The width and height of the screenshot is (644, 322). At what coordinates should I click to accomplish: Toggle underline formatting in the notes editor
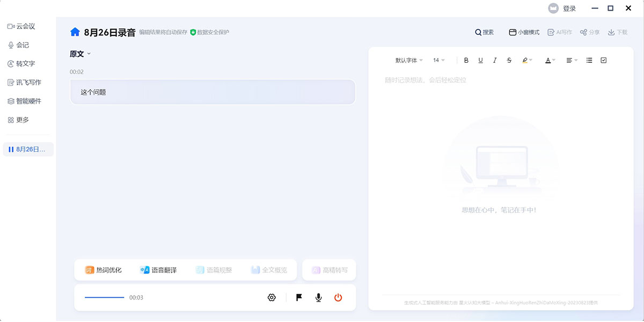[480, 60]
